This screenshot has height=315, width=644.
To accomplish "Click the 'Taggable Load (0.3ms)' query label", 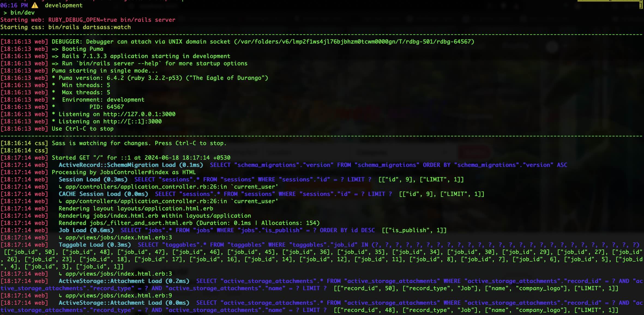I will click(95, 245).
